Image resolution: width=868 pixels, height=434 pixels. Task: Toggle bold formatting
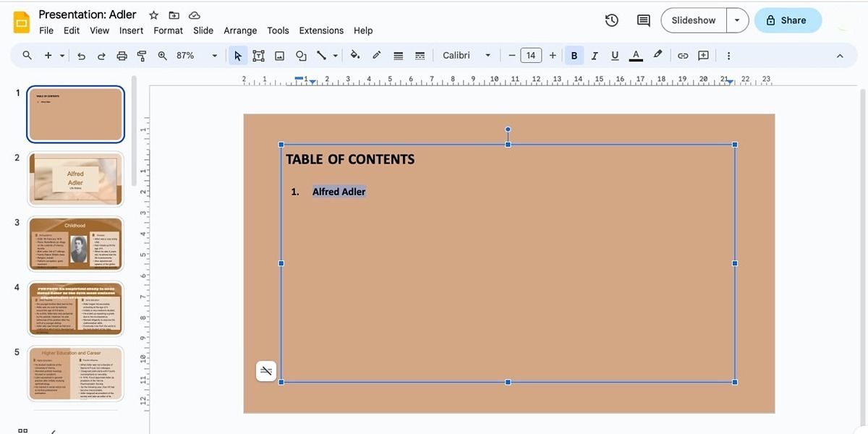point(574,55)
